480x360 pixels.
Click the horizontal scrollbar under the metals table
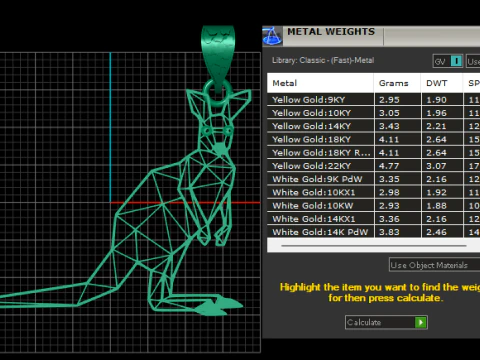pyautogui.click(x=373, y=246)
